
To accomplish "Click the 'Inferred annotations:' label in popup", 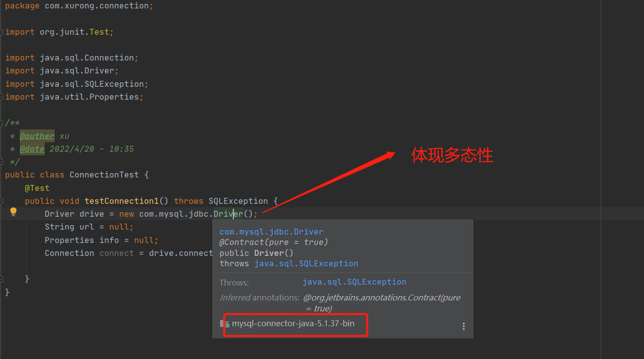I will (x=260, y=298).
